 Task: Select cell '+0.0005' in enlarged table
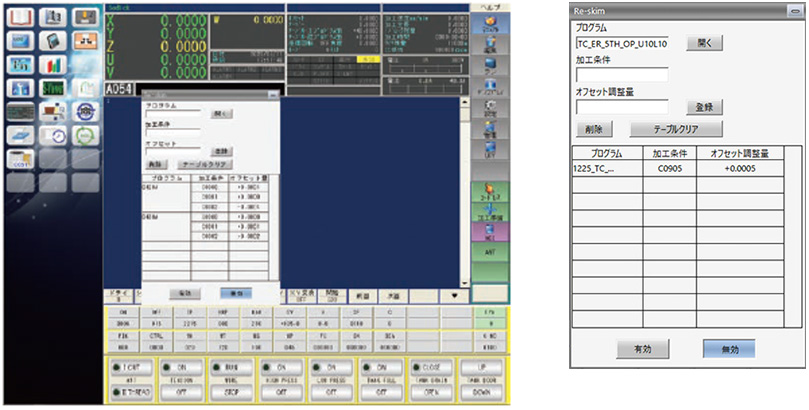tap(740, 169)
